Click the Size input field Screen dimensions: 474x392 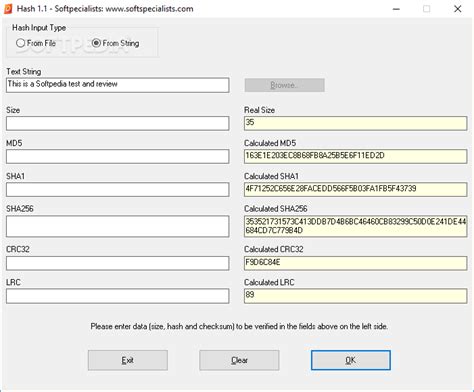(x=117, y=123)
